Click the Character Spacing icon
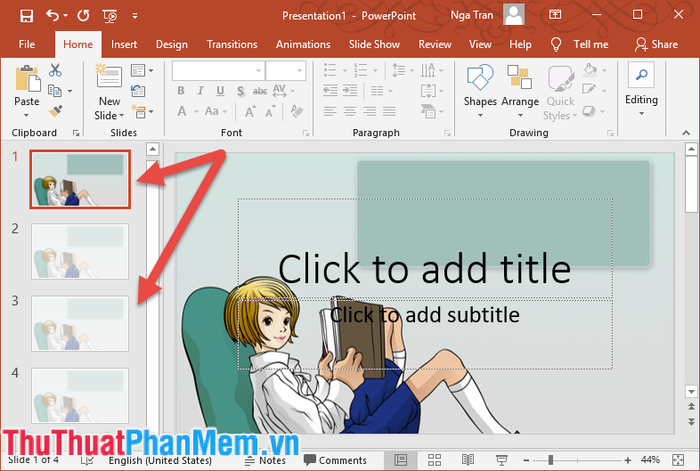 pos(279,91)
